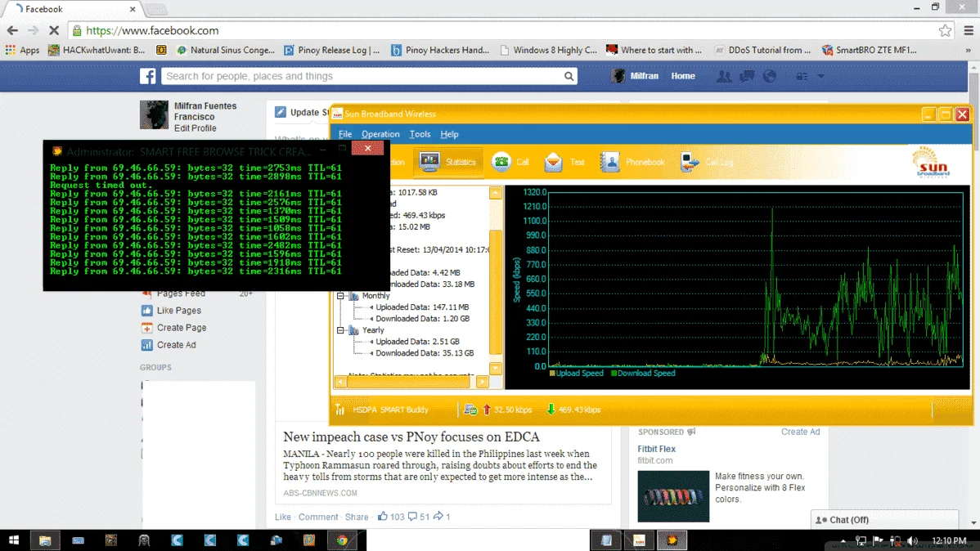
Task: Click the statistics panel scroll-up arrow
Action: pyautogui.click(x=496, y=193)
